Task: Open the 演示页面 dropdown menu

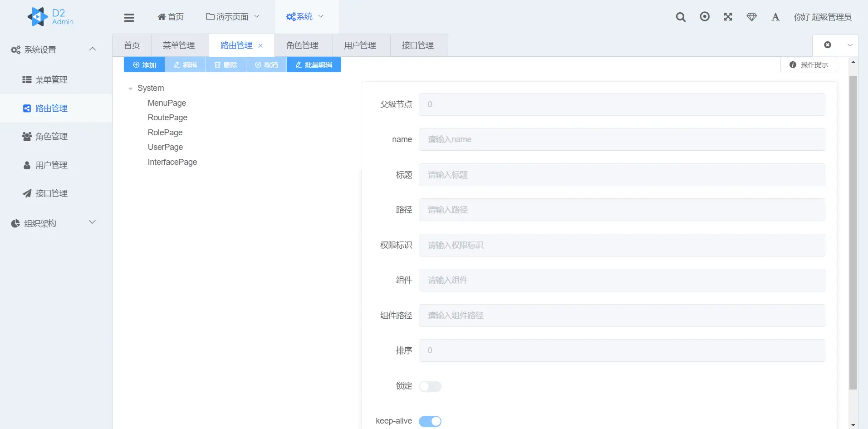Action: point(233,17)
